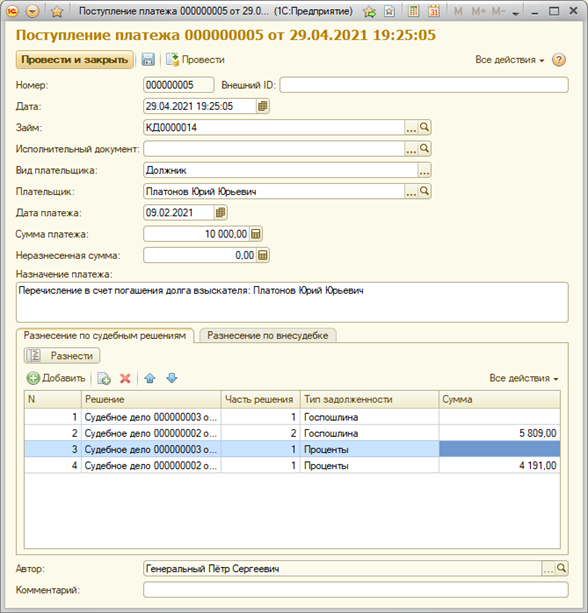This screenshot has width=588, height=613.
Task: Switch to the Разнесение по внесудебке tab
Action: pyautogui.click(x=268, y=335)
